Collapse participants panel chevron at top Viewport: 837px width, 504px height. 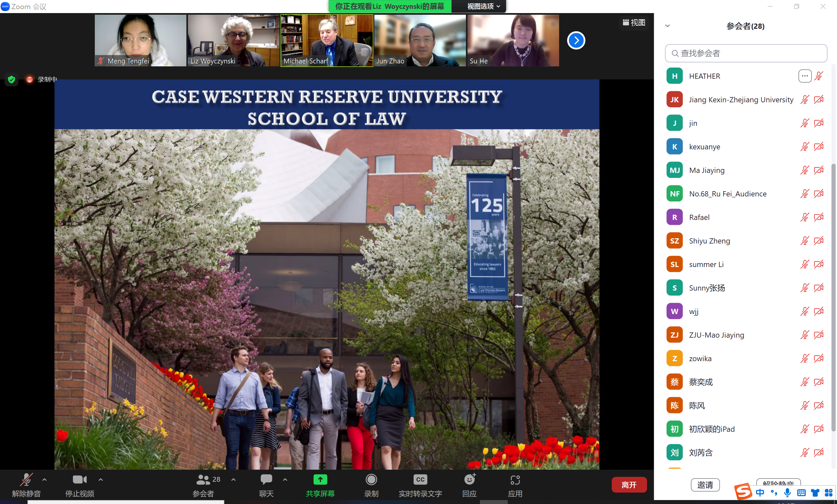point(668,26)
